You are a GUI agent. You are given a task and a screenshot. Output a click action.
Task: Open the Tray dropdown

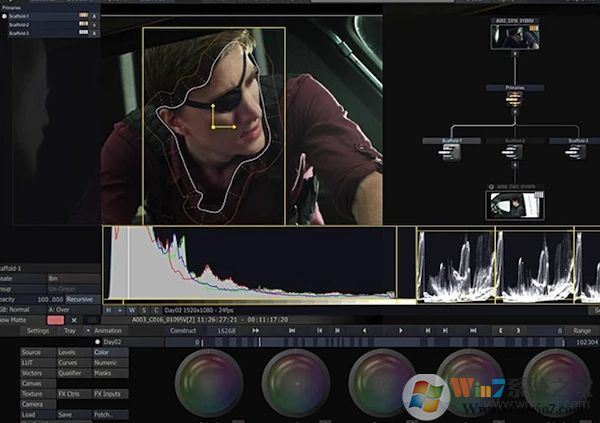(x=72, y=330)
